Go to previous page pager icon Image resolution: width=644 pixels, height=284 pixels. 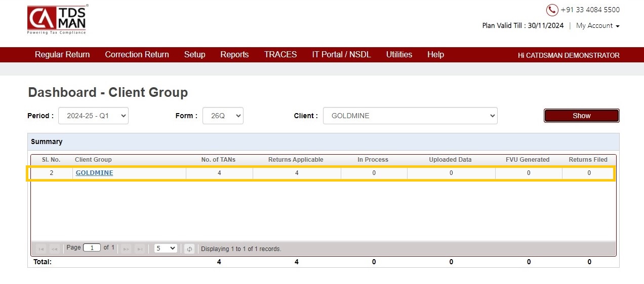[x=55, y=248]
